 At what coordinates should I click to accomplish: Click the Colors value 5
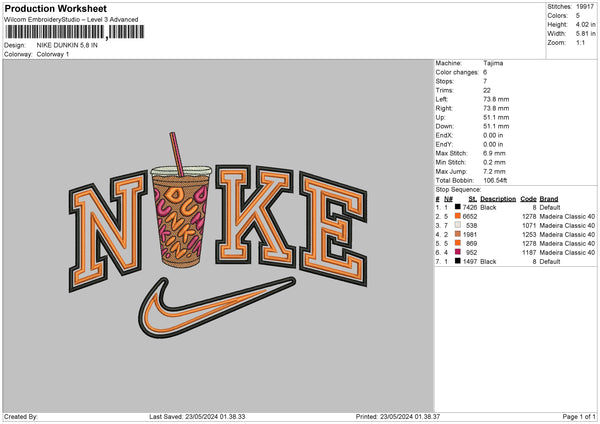(x=578, y=16)
